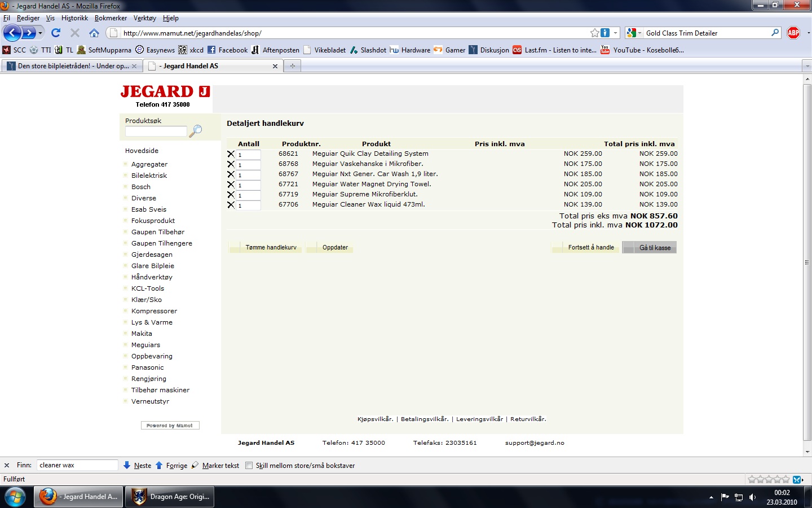The width and height of the screenshot is (812, 508).
Task: Click the Adblock Plus ABP icon
Action: coord(793,33)
